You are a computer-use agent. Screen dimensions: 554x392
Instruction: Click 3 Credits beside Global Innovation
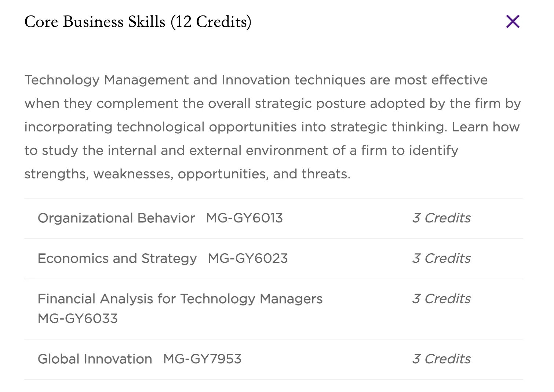click(441, 359)
